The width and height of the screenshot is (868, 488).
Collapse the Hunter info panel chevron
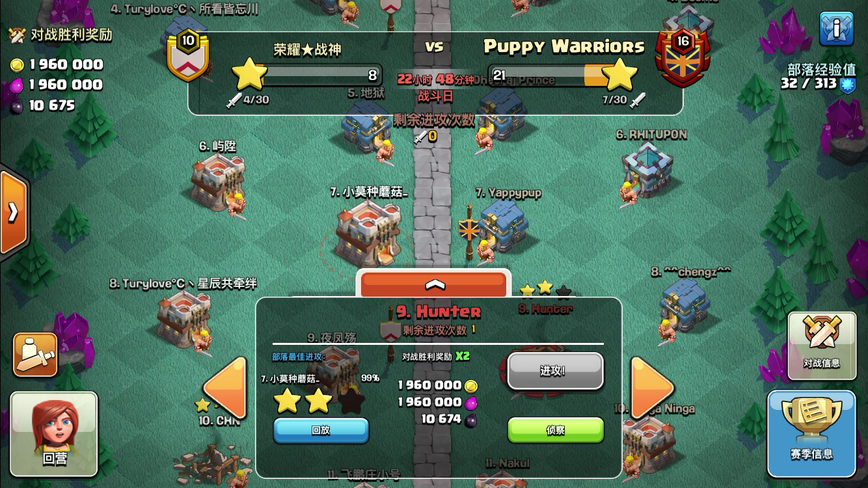[434, 284]
